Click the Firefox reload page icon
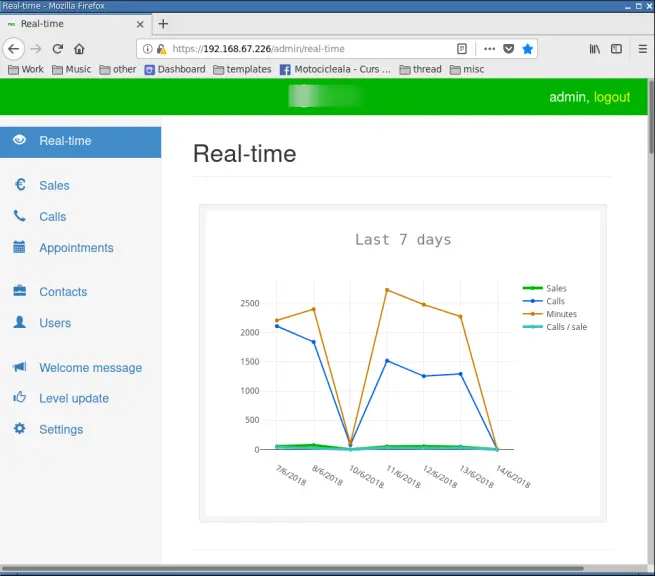 58,48
